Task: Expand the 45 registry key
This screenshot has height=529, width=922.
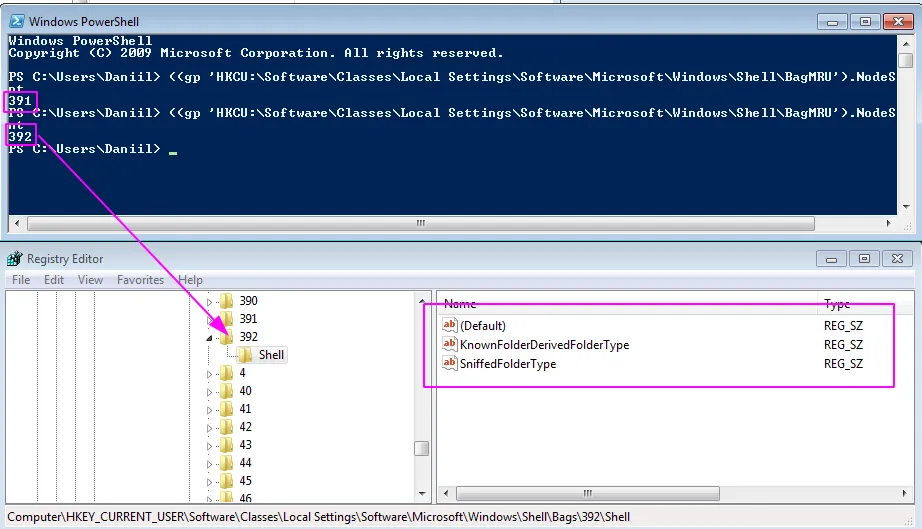Action: pyautogui.click(x=209, y=482)
